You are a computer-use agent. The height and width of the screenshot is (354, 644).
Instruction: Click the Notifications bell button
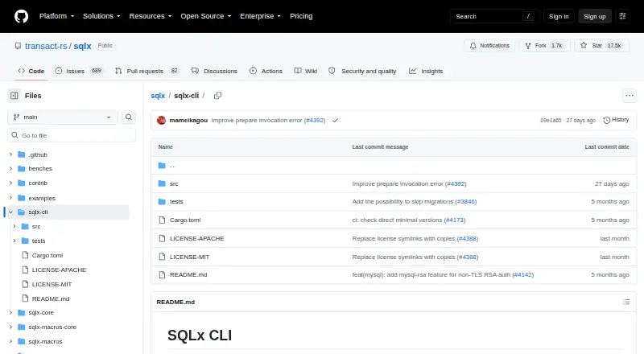[489, 46]
